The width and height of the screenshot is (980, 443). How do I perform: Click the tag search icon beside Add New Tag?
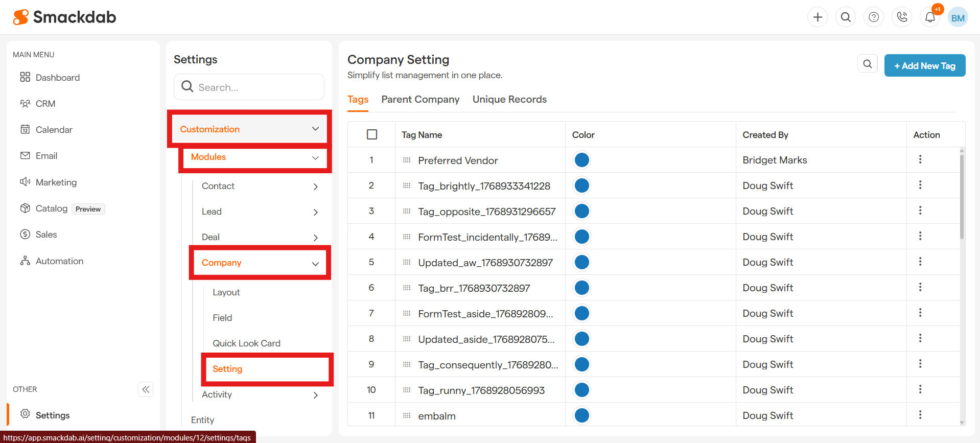click(x=867, y=64)
